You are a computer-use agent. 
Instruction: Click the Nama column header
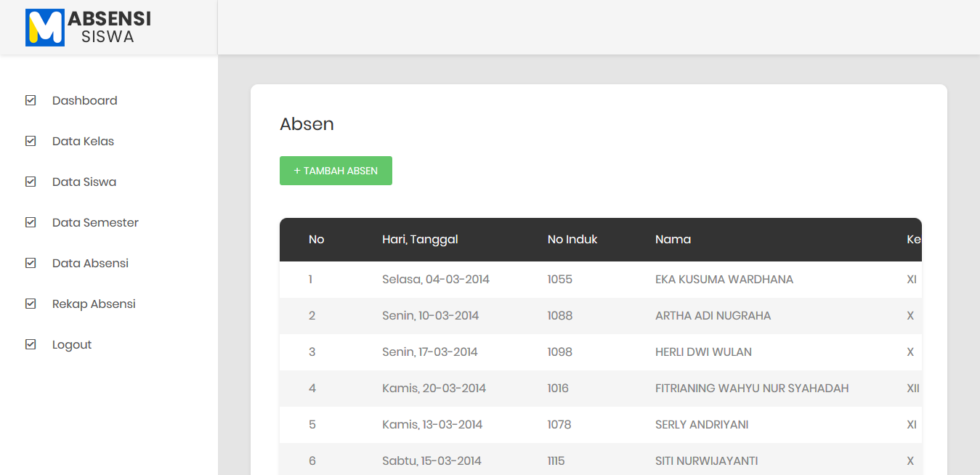(x=673, y=240)
